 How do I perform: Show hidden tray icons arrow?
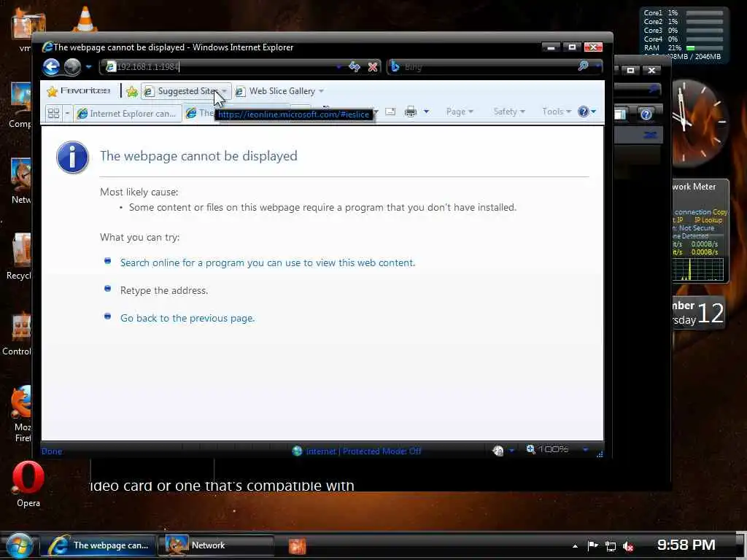(x=575, y=546)
